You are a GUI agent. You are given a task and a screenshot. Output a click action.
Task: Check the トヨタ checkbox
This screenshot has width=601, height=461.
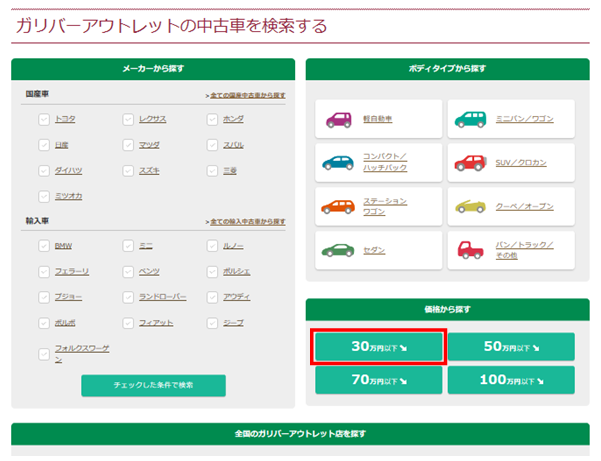click(44, 120)
